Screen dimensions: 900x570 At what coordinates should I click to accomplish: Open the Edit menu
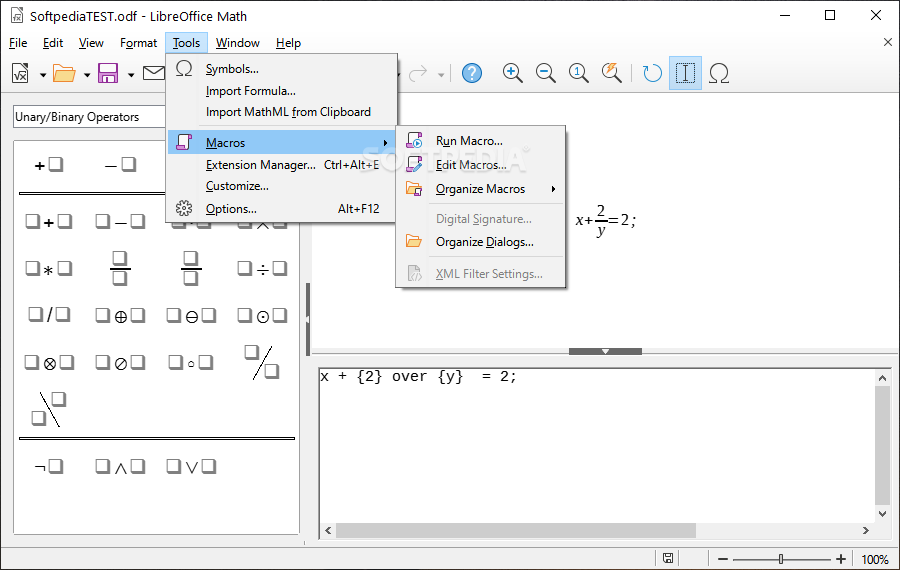click(x=53, y=43)
